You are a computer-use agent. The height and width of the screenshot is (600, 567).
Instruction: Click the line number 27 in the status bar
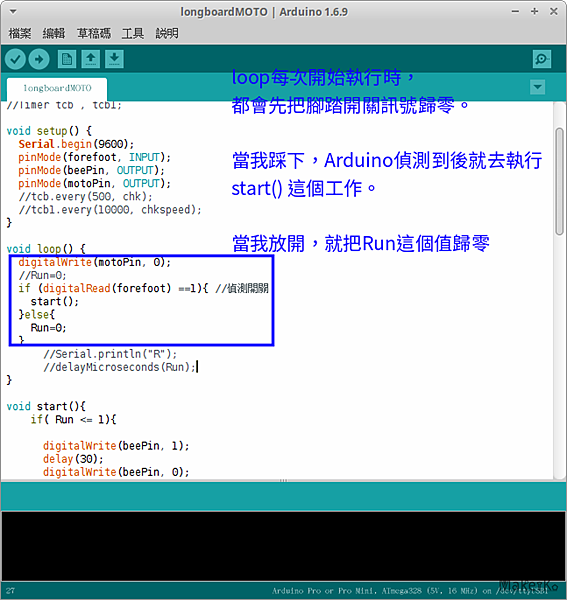(10, 591)
